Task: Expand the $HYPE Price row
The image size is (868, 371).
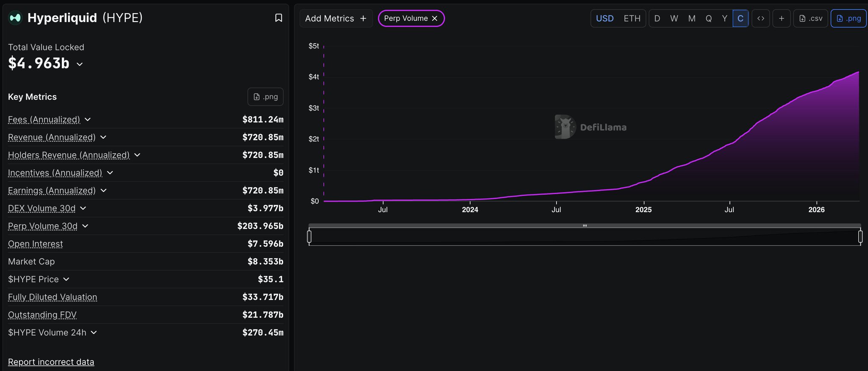Action: click(x=66, y=280)
